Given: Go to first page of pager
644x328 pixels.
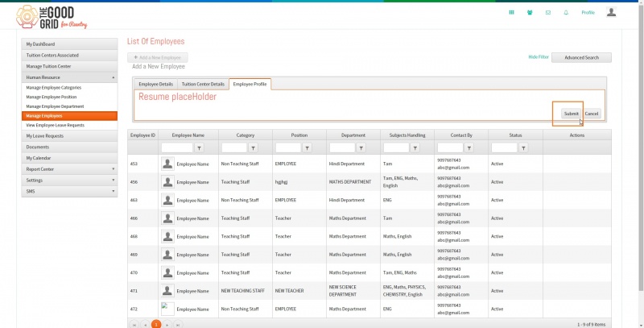Looking at the screenshot, I should pyautogui.click(x=134, y=325).
